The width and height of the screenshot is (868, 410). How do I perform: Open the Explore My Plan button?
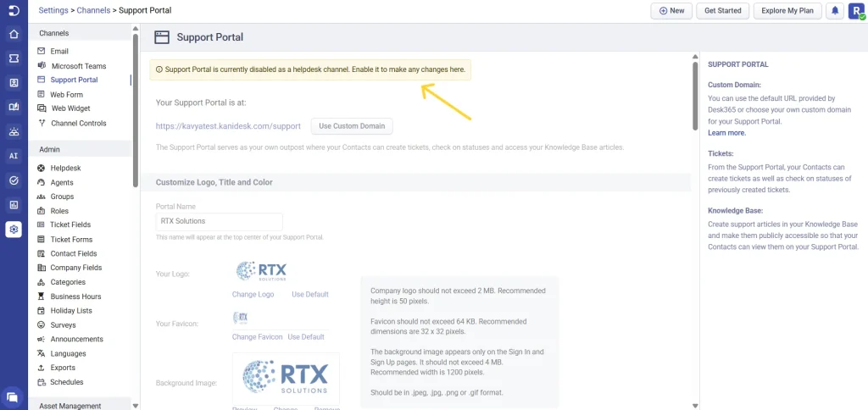point(787,11)
